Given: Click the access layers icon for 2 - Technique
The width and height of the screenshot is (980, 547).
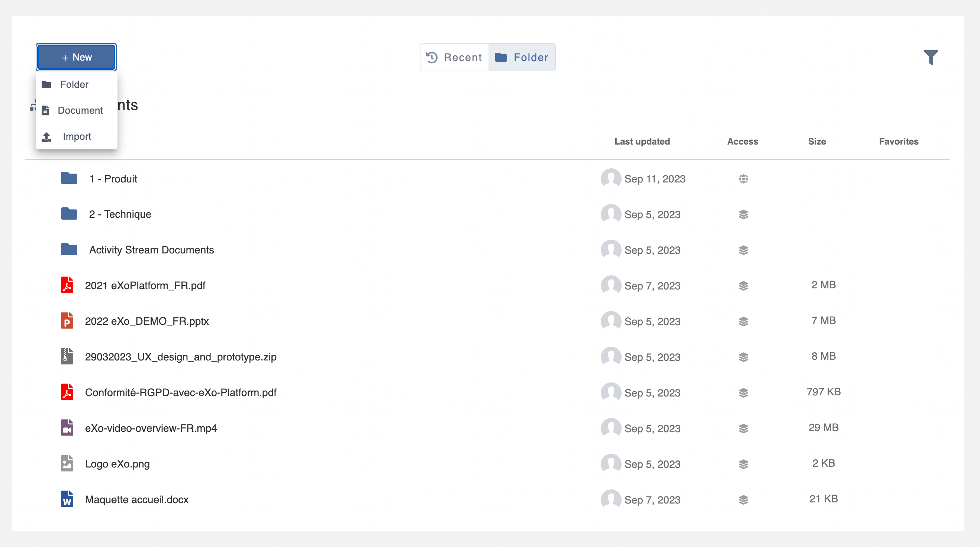Looking at the screenshot, I should [x=744, y=214].
